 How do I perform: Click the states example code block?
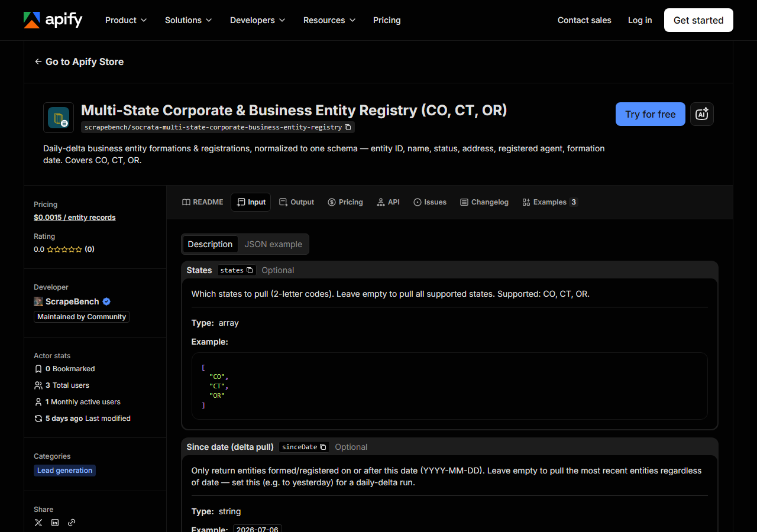[x=449, y=386]
